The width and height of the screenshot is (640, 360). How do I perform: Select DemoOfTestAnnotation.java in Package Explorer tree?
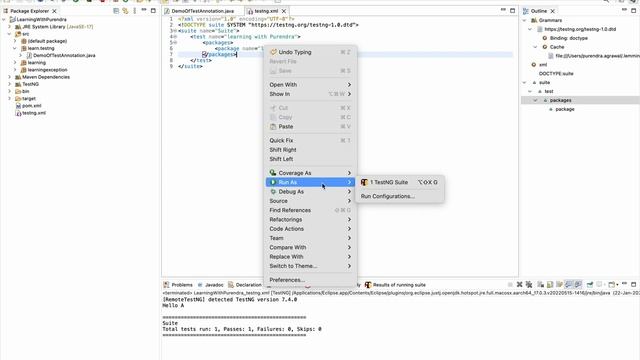64,56
